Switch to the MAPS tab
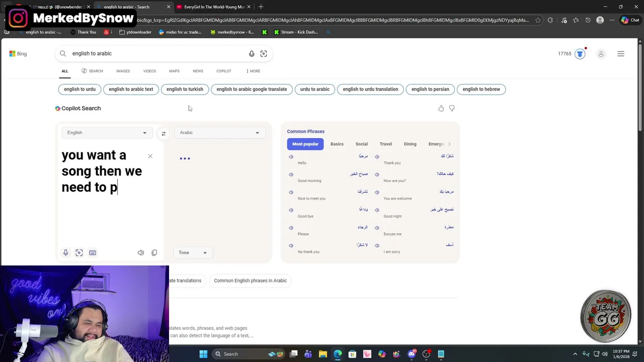 (x=174, y=71)
